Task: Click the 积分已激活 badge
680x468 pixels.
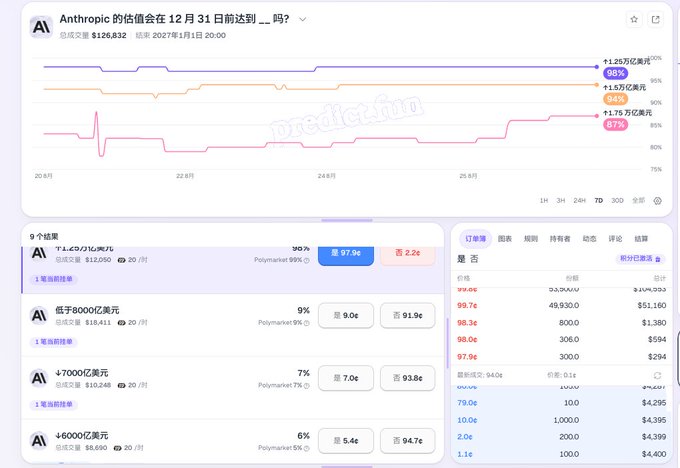Action: pyautogui.click(x=640, y=259)
